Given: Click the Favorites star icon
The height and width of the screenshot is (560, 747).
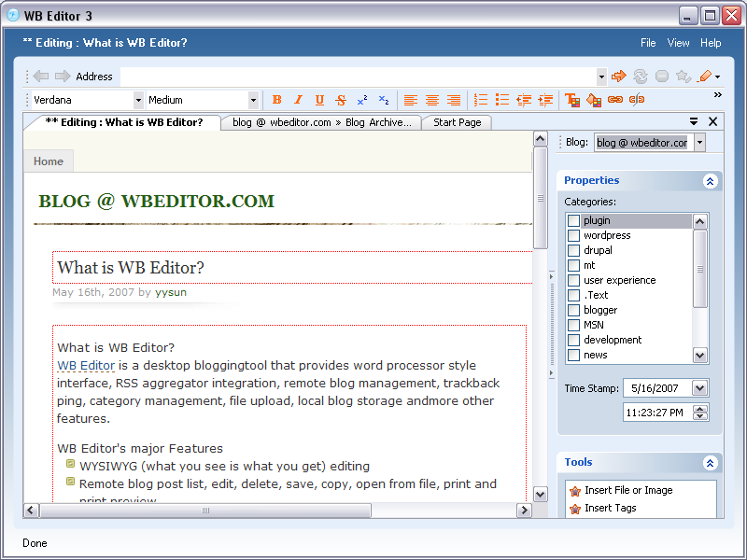Looking at the screenshot, I should coord(684,76).
